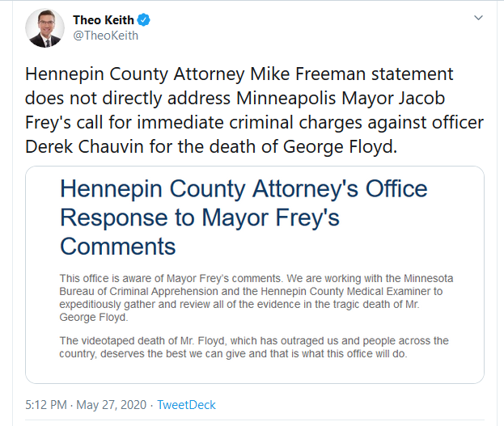This screenshot has width=504, height=426.
Task: Click Theo Keith's profile avatar photo
Action: (45, 28)
